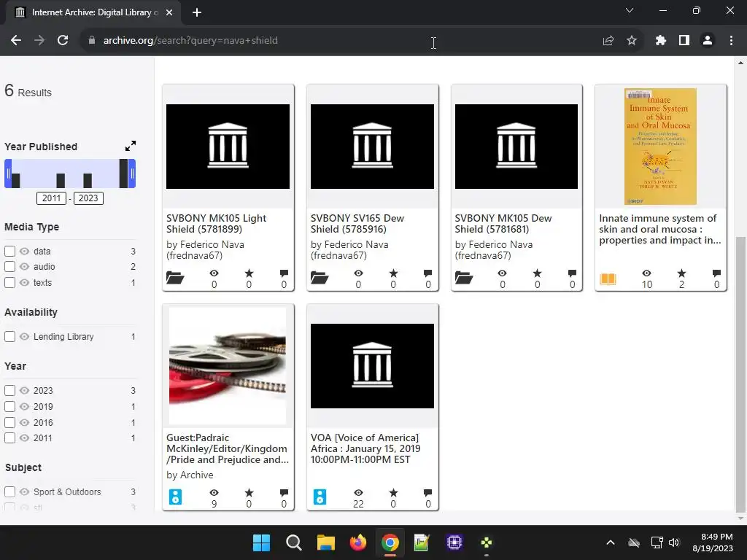Check the Sport & Outdoors subject filter
Screen dimensions: 747x560
pos(9,492)
